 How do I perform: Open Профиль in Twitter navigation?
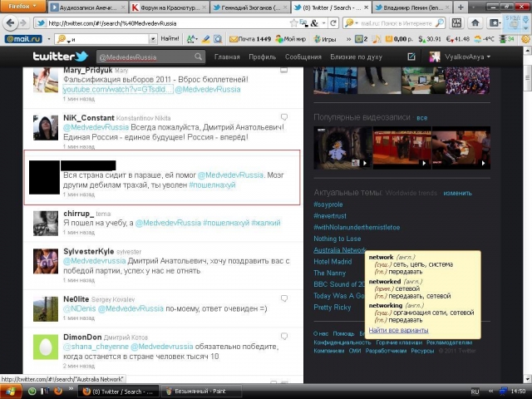263,57
